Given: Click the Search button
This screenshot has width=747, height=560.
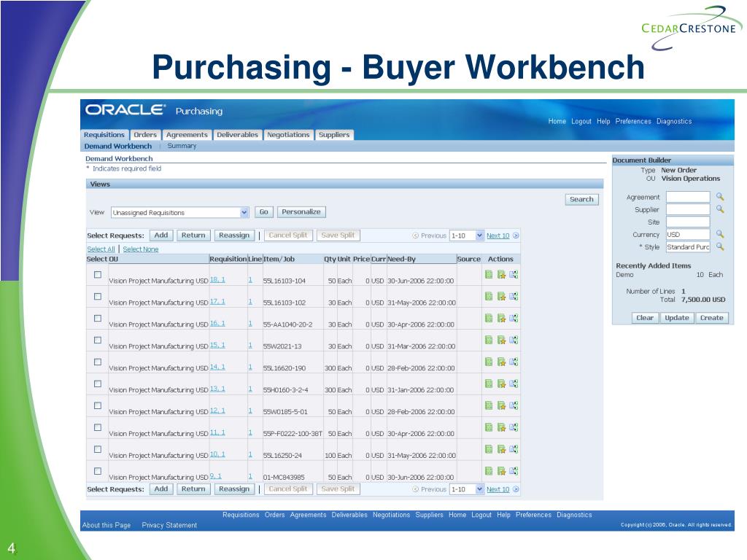Looking at the screenshot, I should coord(581,200).
